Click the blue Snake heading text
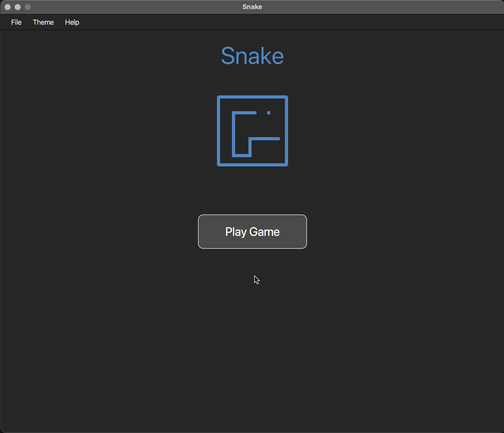504x433 pixels. (x=252, y=56)
